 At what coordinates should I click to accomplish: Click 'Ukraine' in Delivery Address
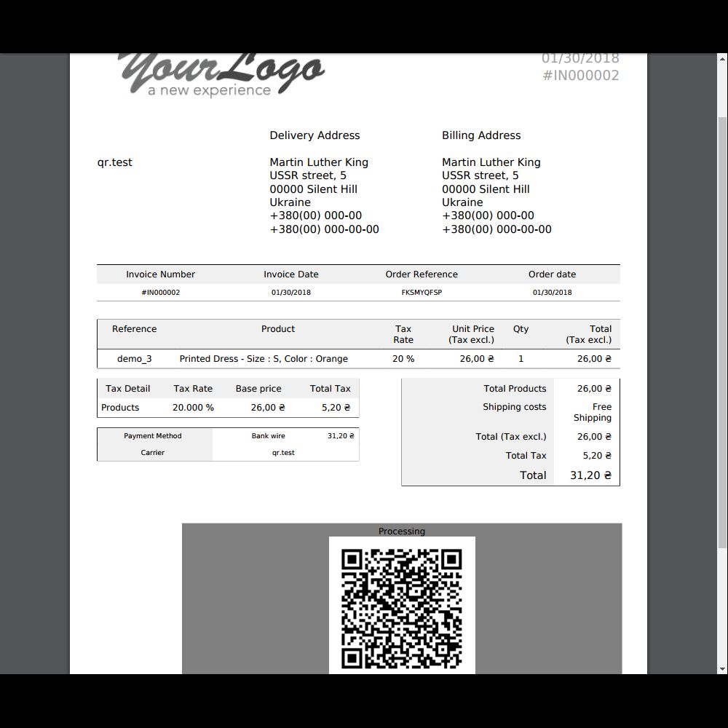[x=290, y=202]
